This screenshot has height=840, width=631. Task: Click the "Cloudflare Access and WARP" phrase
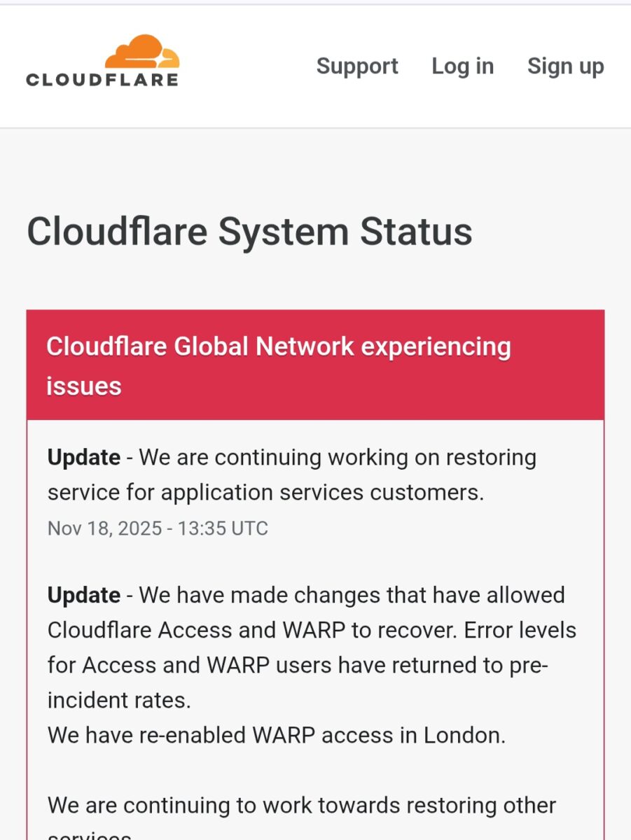pos(196,630)
